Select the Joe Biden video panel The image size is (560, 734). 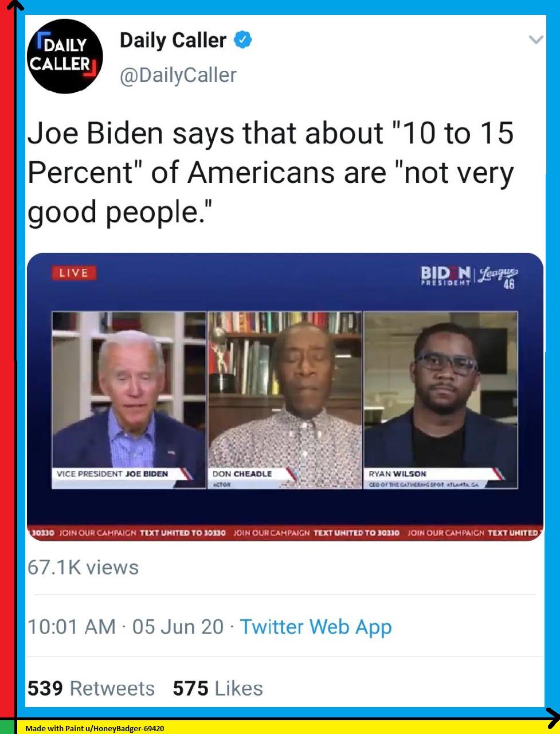(129, 400)
